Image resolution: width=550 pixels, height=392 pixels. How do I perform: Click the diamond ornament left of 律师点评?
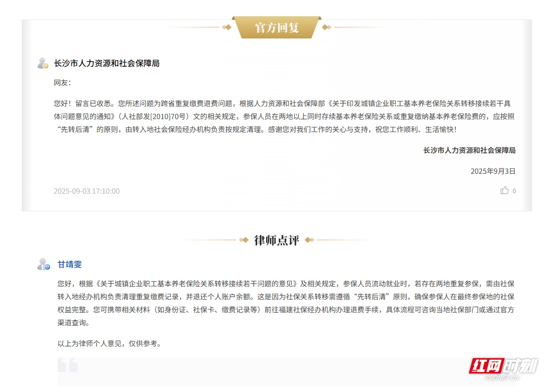point(244,240)
